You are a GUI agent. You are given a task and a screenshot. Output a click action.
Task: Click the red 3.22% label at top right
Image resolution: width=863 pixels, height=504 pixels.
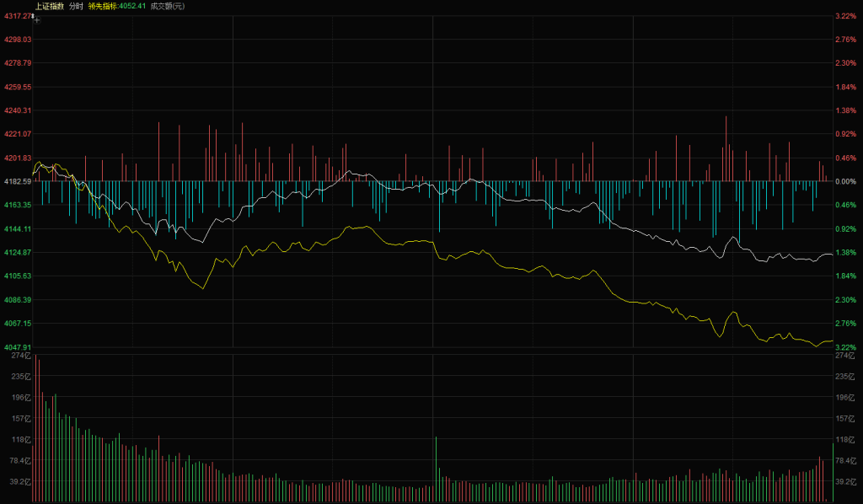(x=844, y=16)
